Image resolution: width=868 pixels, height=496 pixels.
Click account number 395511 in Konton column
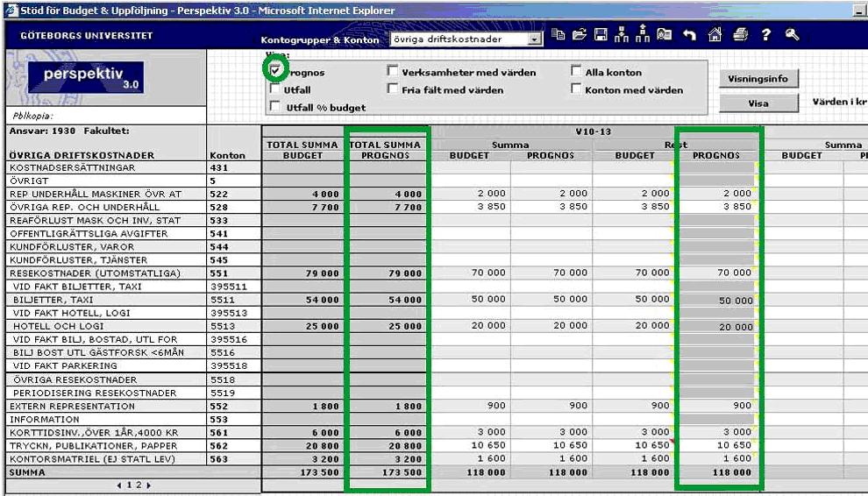[229, 287]
